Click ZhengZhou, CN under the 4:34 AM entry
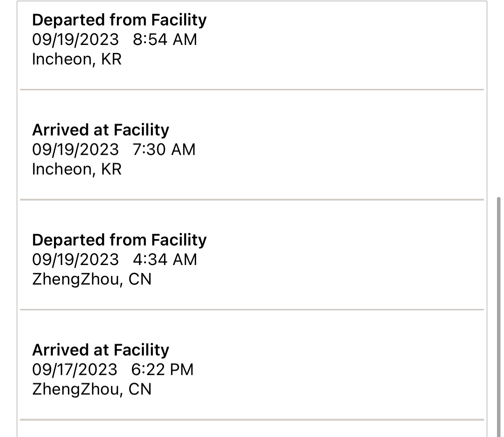Viewport: 504px width, 437px height. pyautogui.click(x=92, y=279)
